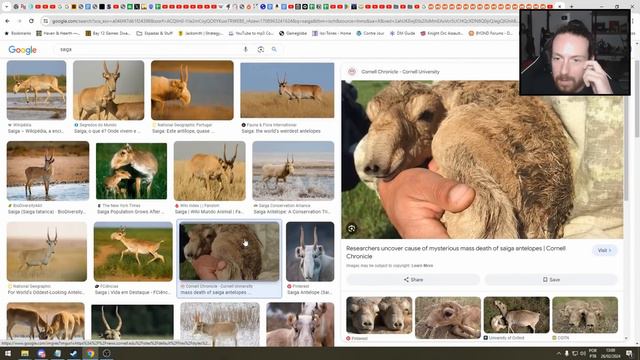Open the Wikipedia saiga thumbnail
The image size is (640, 360).
point(36,90)
